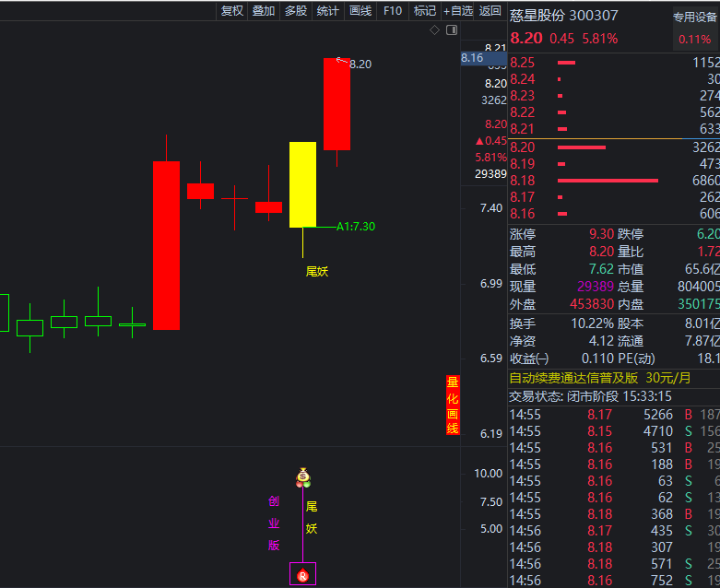Click the 8.16 price axis marker
Viewport: 720px width, 588px height.
[483, 58]
